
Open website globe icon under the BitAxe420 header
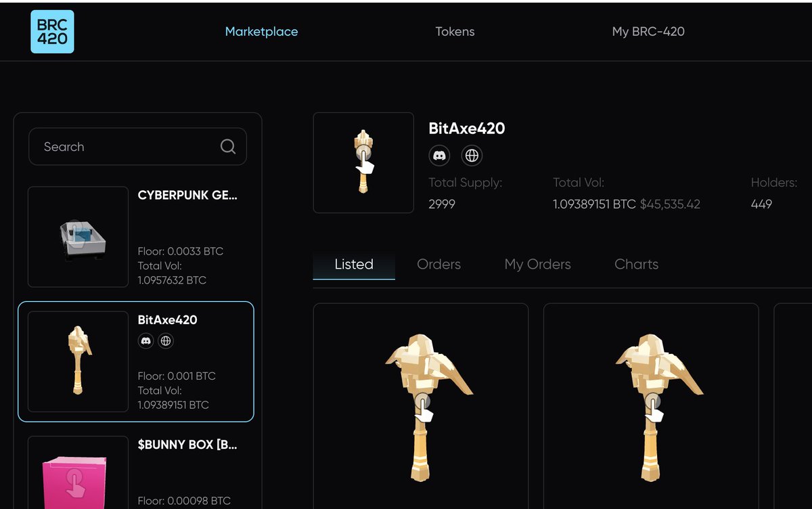(x=472, y=156)
